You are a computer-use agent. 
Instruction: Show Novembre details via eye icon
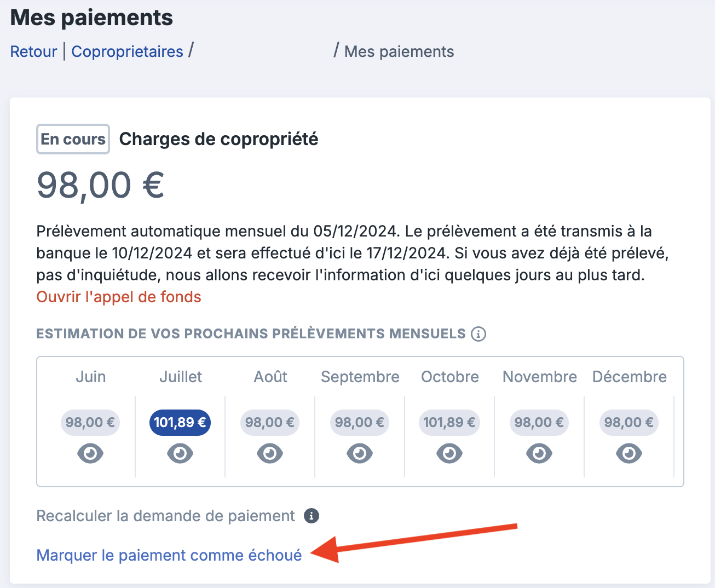pos(539,453)
